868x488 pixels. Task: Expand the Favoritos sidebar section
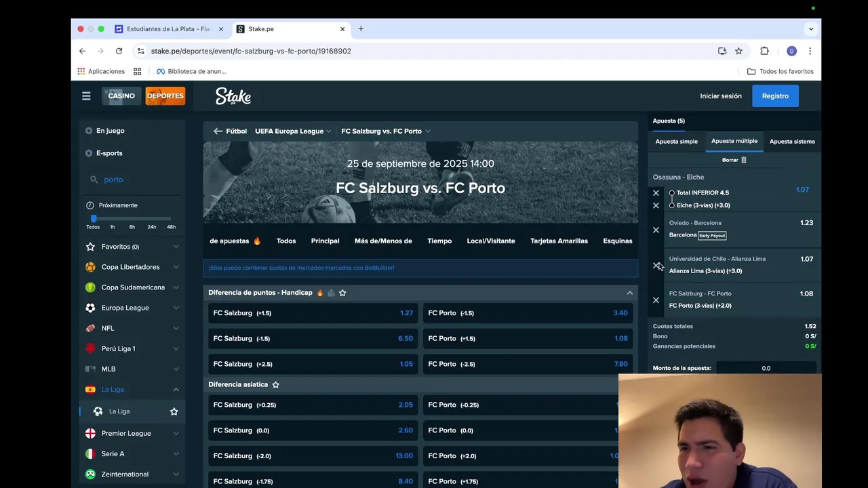(176, 247)
